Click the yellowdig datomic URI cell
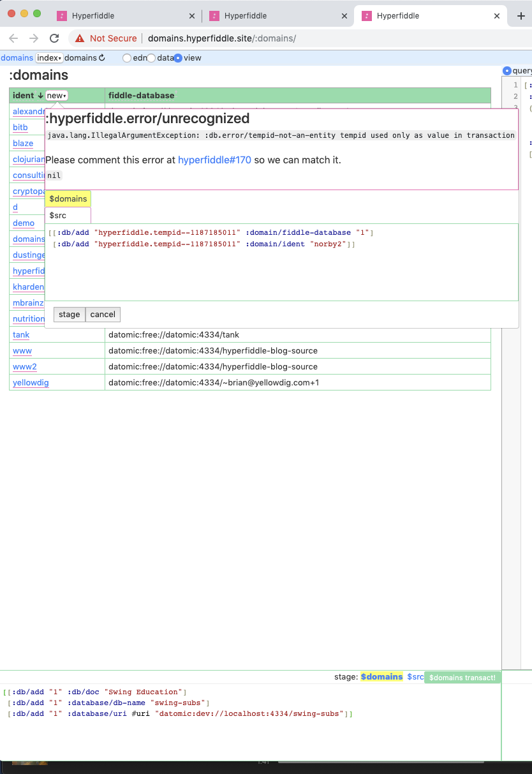This screenshot has height=774, width=532. (298, 383)
